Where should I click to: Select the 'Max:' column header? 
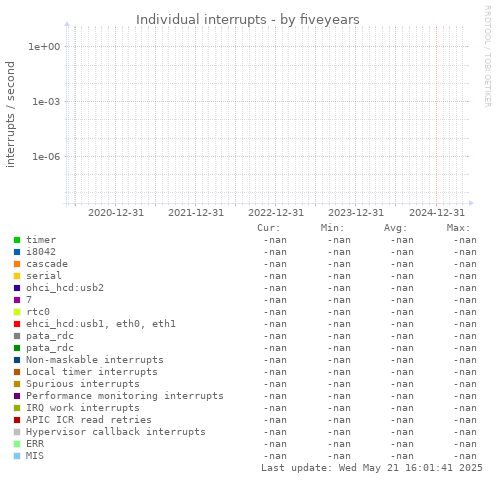tap(458, 228)
